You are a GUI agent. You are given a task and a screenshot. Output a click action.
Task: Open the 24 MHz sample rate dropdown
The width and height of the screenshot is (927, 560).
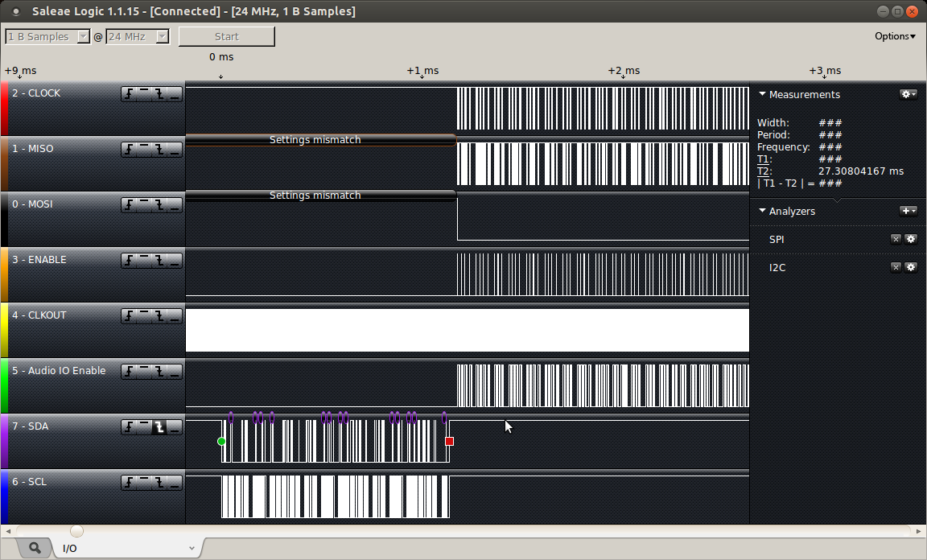138,37
